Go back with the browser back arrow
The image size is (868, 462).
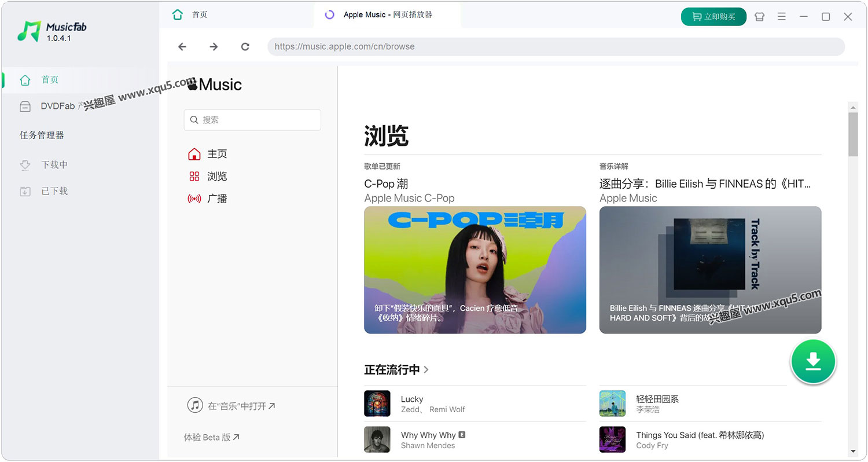pyautogui.click(x=182, y=47)
